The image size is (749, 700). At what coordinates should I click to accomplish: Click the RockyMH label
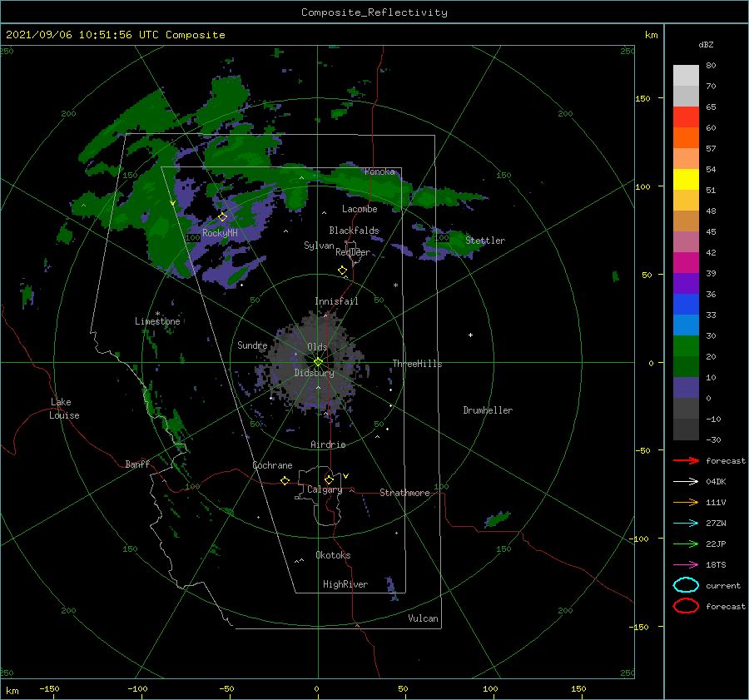pyautogui.click(x=220, y=233)
